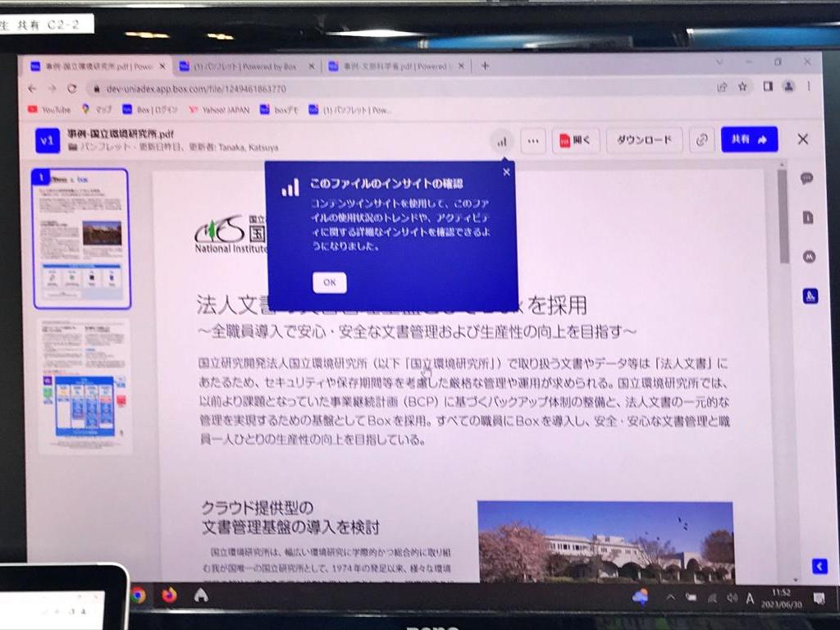
Task: Open the file insights bar chart icon
Action: (502, 142)
